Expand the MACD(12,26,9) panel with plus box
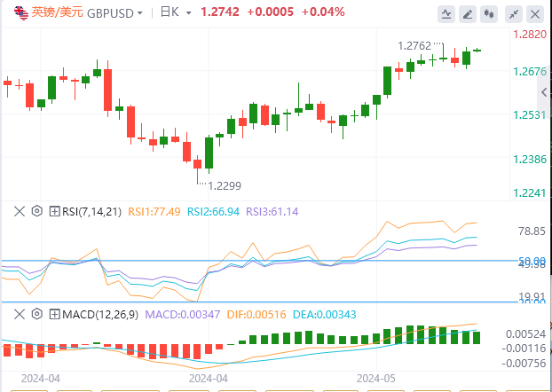The height and width of the screenshot is (392, 552). 54,314
